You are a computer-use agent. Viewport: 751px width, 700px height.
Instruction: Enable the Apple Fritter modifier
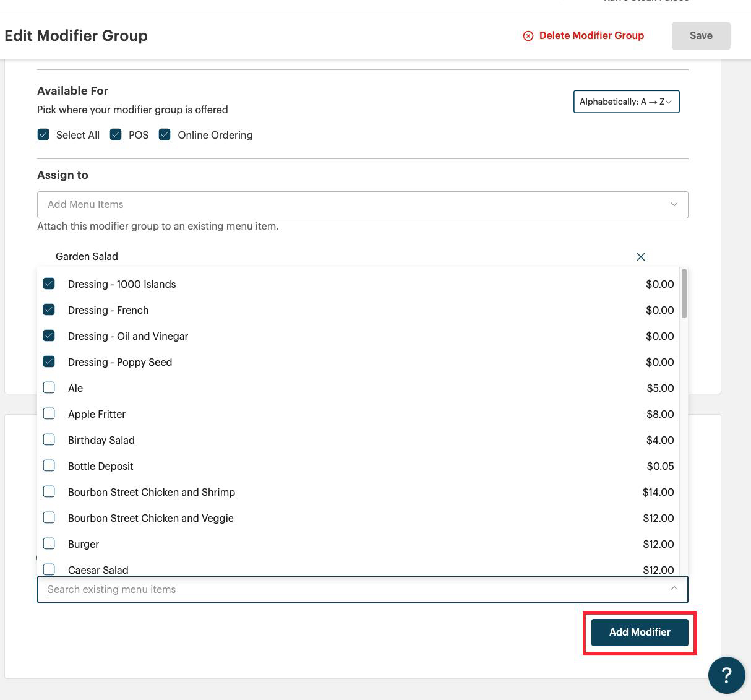tap(49, 413)
